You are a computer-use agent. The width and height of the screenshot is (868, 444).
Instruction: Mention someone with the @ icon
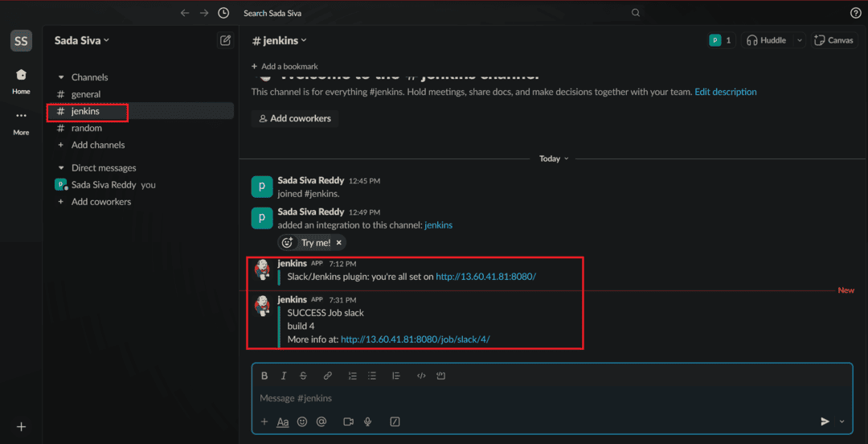point(321,421)
